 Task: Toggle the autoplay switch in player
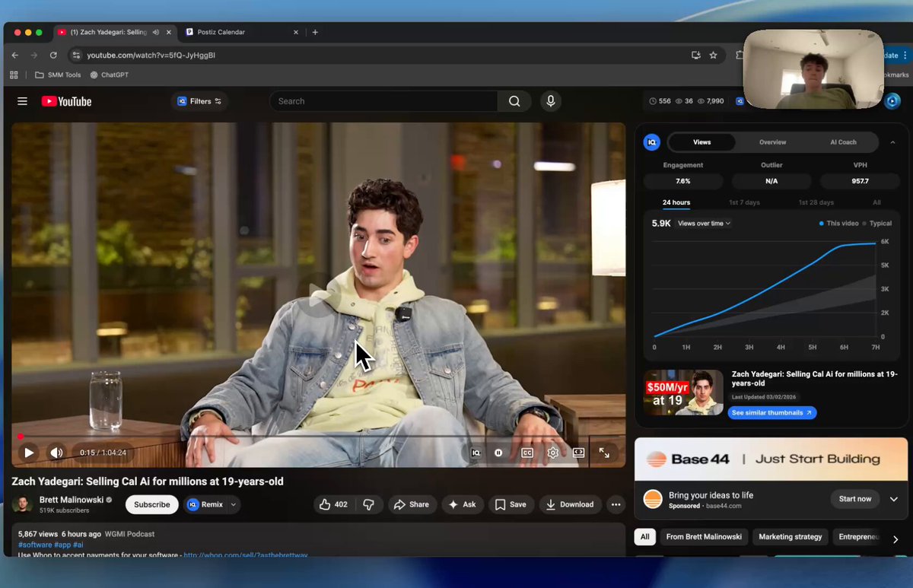[x=498, y=453]
